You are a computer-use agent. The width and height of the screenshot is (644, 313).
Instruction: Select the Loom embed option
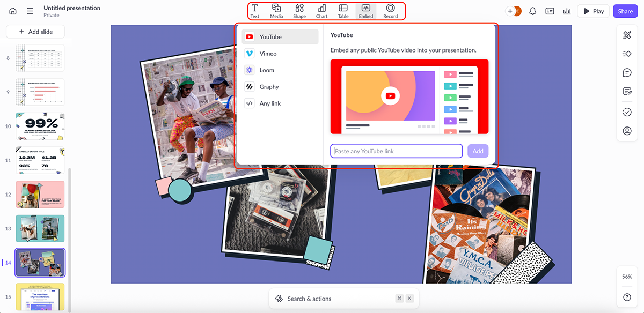click(266, 70)
